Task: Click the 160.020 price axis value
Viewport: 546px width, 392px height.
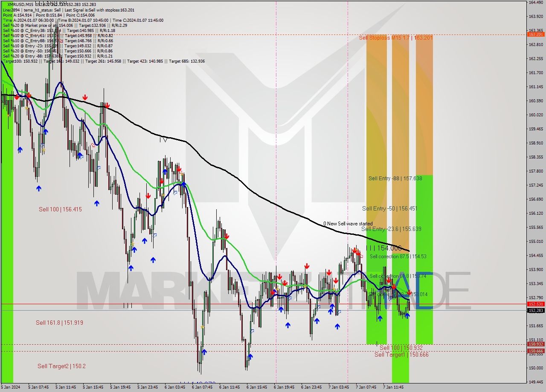Action: point(536,115)
